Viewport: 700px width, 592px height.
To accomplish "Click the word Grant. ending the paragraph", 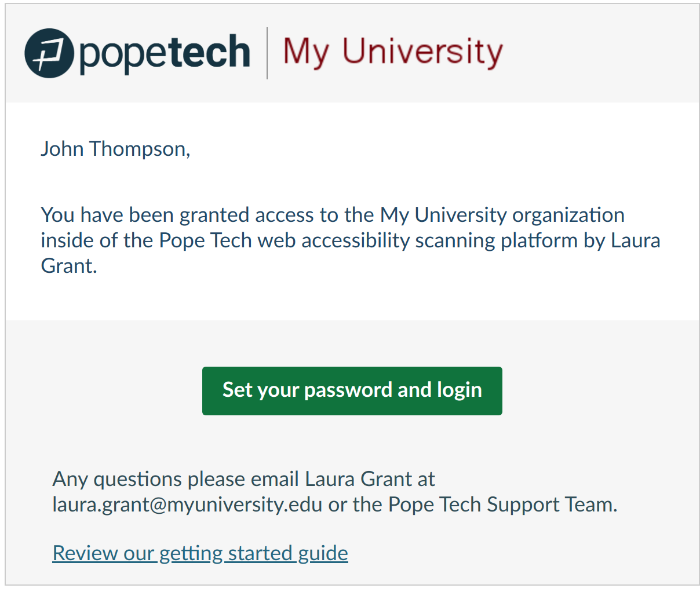I will pos(69,266).
